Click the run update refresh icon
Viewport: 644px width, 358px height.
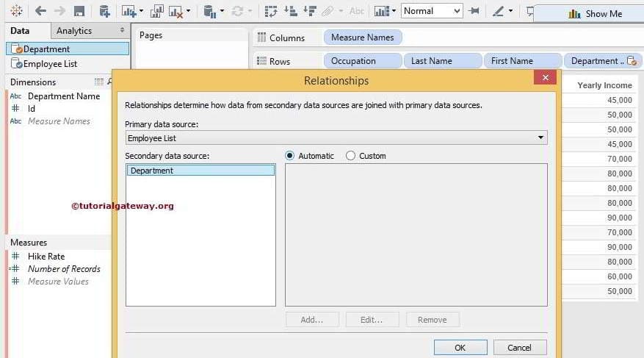click(x=237, y=11)
